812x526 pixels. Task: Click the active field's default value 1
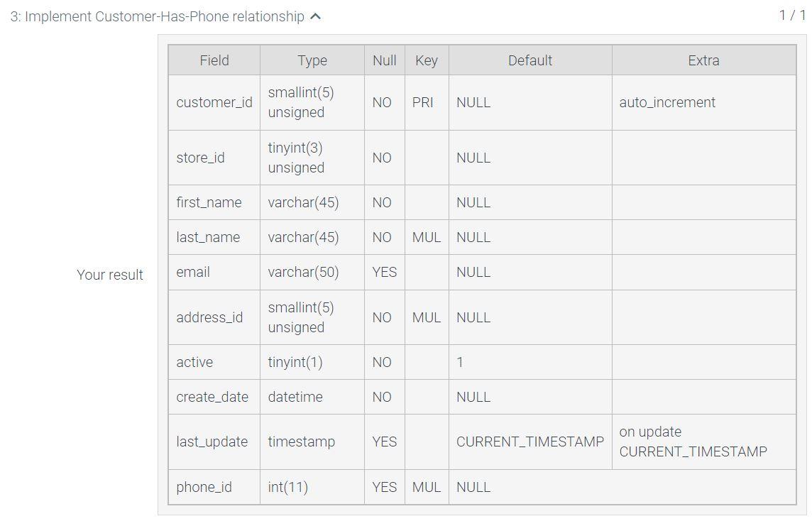click(x=460, y=362)
